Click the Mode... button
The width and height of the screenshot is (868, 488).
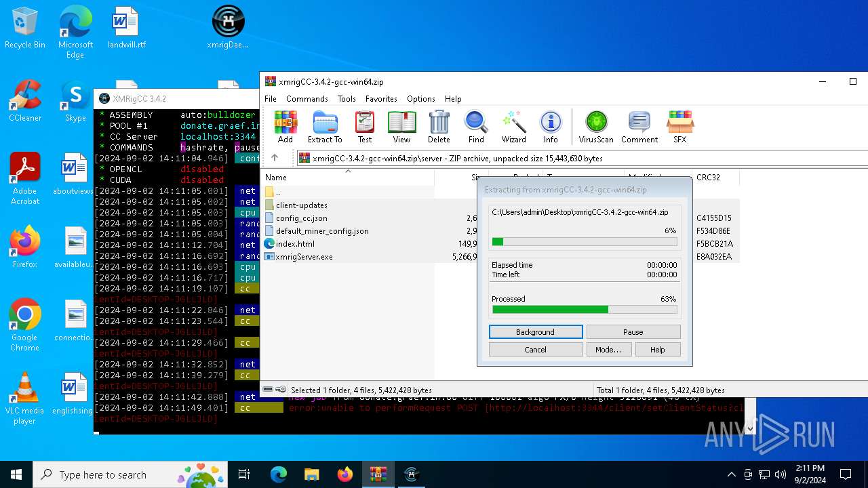coord(608,350)
